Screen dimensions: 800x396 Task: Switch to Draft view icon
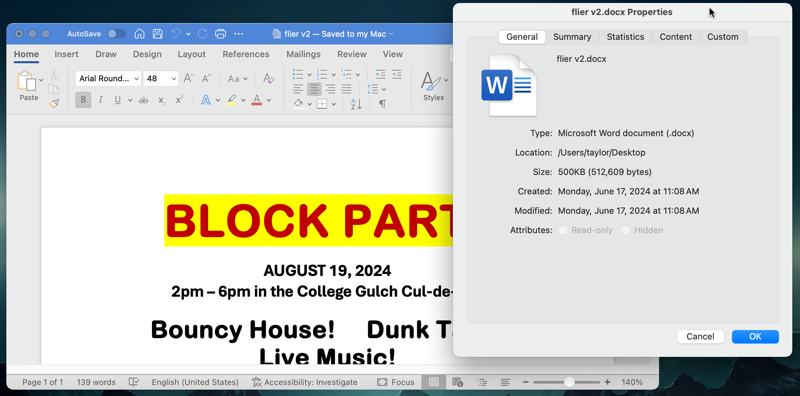point(505,382)
